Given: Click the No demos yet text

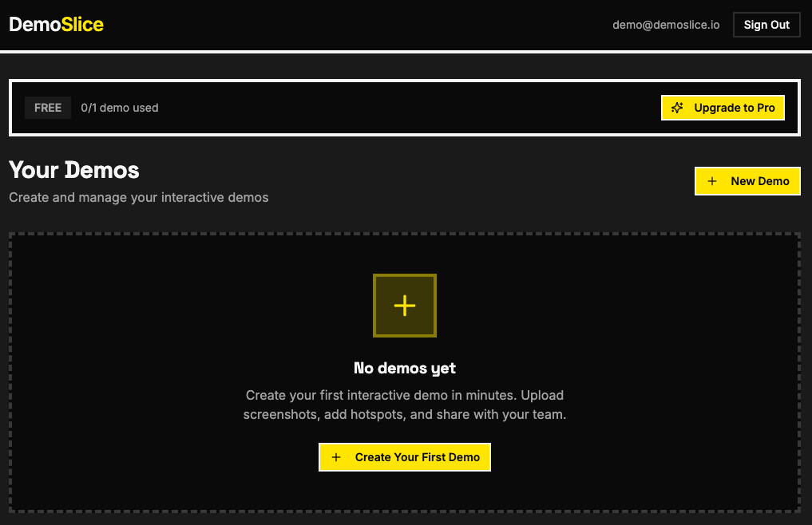Looking at the screenshot, I should click(x=405, y=368).
